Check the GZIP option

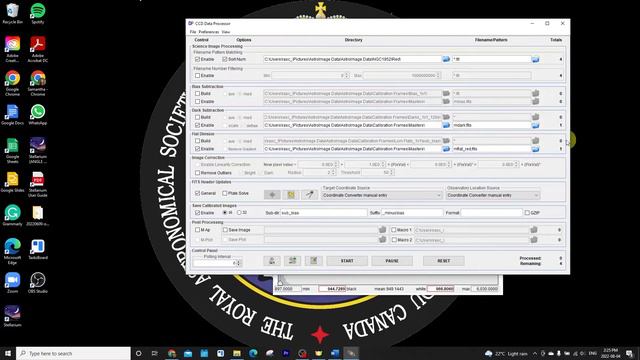527,213
